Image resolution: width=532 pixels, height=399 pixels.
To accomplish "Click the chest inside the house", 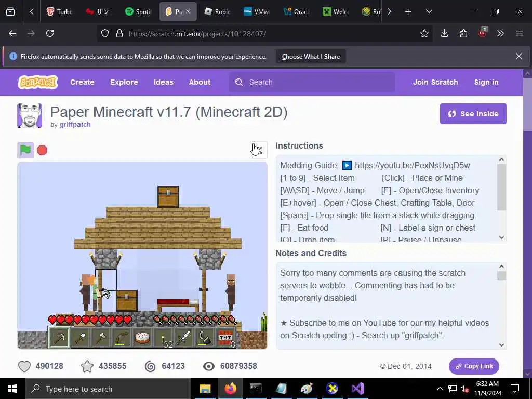I will 127,301.
